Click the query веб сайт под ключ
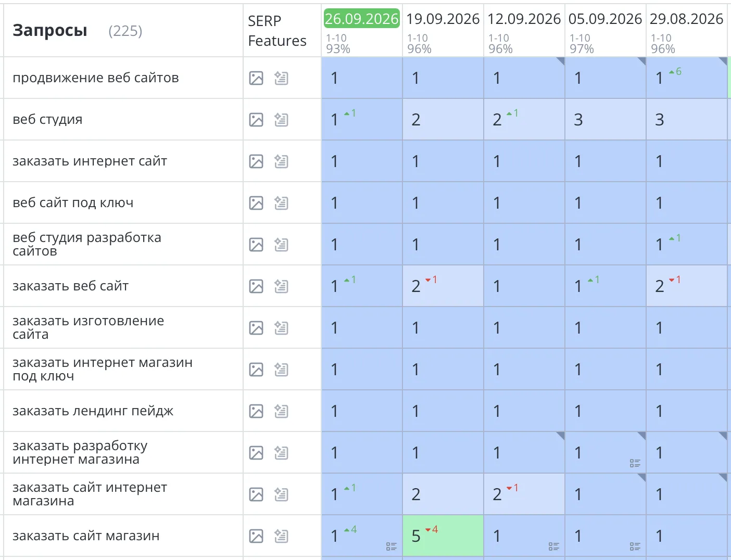This screenshot has height=560, width=731. tap(73, 203)
